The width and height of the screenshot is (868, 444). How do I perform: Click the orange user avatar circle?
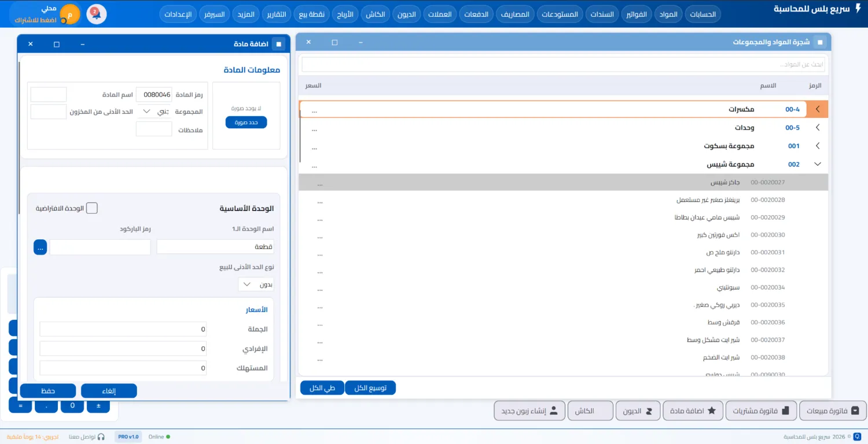[70, 14]
